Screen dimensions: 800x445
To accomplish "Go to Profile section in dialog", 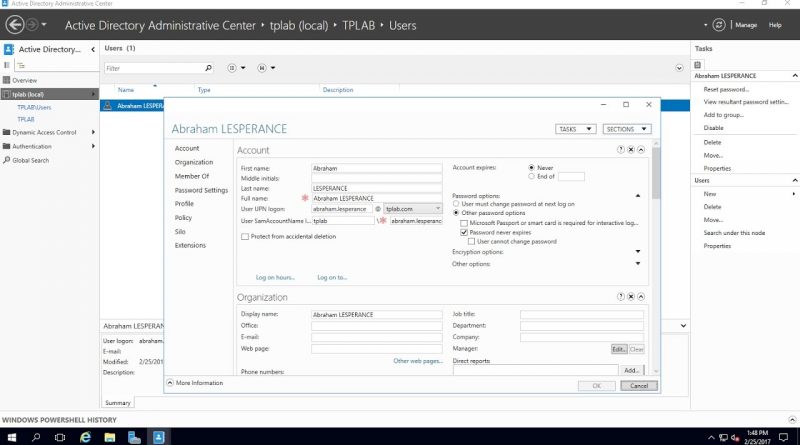I will pyautogui.click(x=184, y=204).
